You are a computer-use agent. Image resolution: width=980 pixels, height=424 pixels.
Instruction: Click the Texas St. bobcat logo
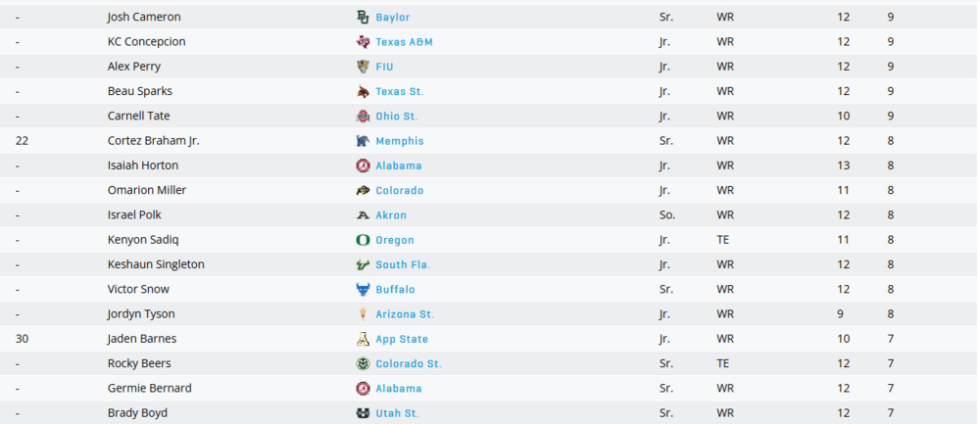coord(363,91)
